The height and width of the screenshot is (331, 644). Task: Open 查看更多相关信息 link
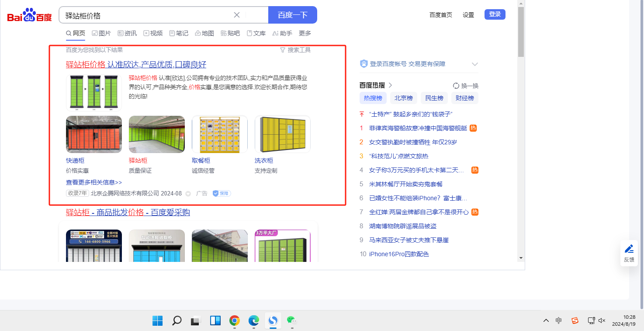(x=94, y=182)
